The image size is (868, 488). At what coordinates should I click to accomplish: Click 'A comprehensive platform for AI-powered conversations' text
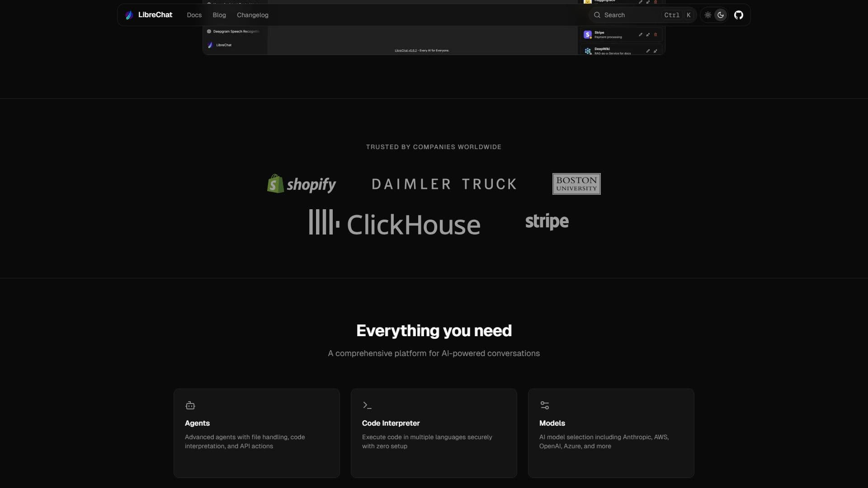tap(434, 353)
